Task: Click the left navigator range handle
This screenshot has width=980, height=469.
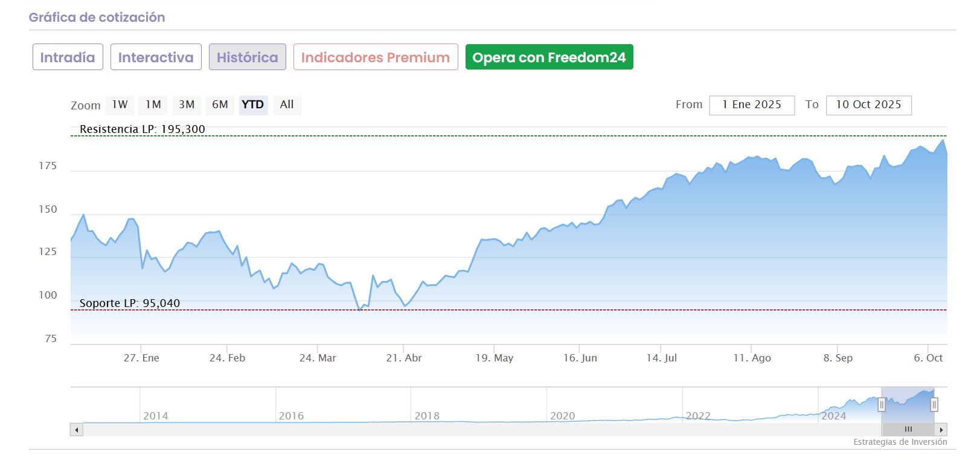Action: click(882, 404)
